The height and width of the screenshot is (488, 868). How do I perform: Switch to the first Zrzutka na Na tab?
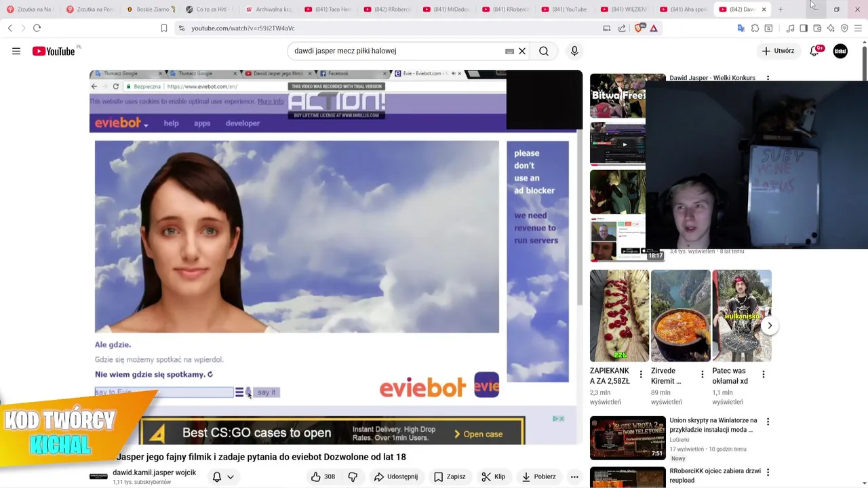pyautogui.click(x=30, y=9)
